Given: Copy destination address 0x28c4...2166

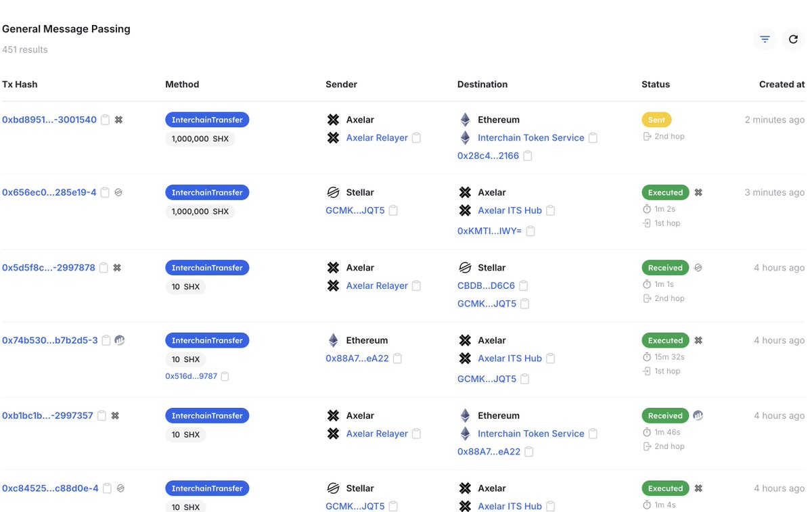Looking at the screenshot, I should (528, 156).
